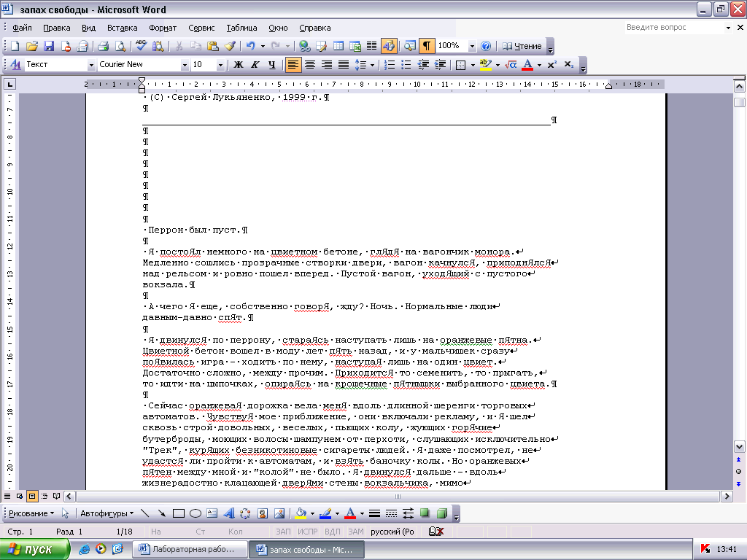Screen dimensions: 747x560
Task: Open the Styles and Formatting pane
Action: (15, 65)
